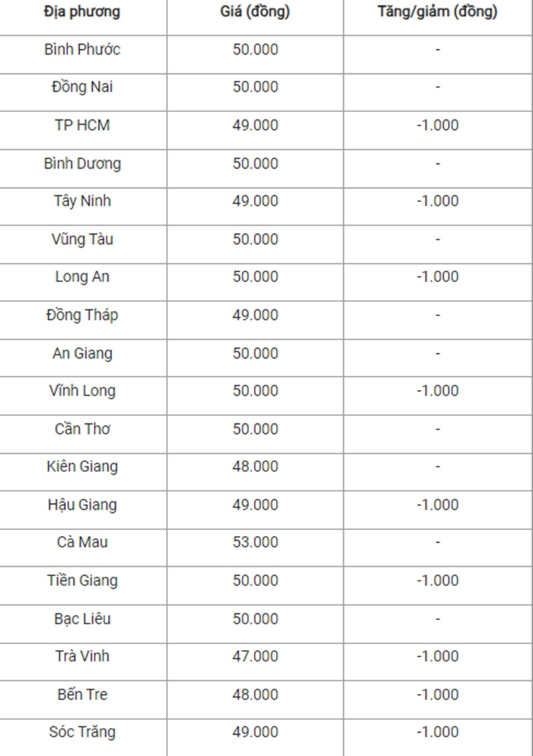Click the Địa phương column header

pos(82,11)
